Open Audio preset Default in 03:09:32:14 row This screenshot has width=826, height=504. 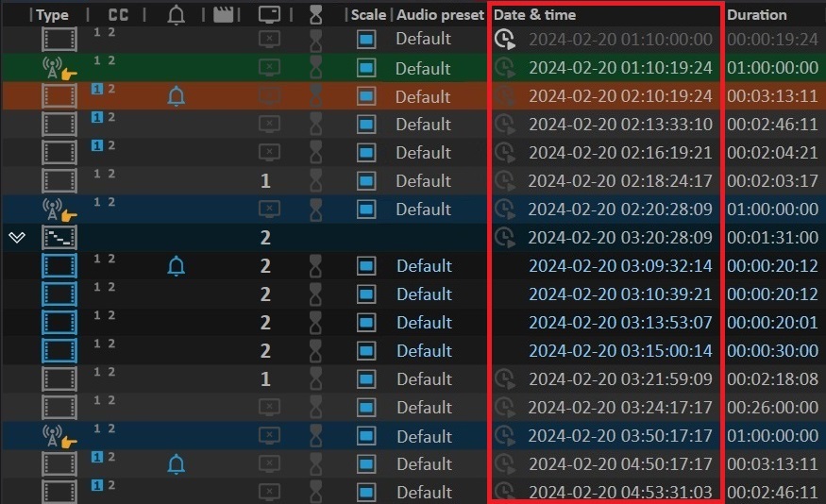click(x=424, y=266)
